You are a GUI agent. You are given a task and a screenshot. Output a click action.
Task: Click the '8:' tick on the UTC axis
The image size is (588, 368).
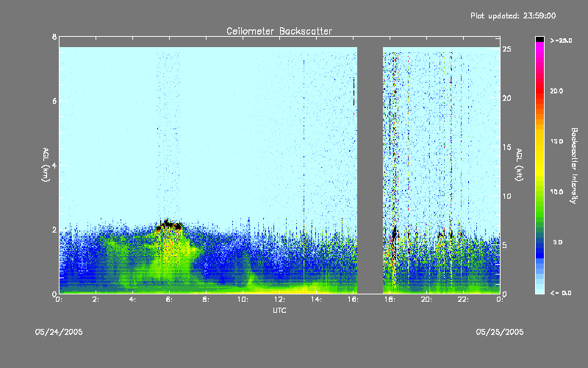[x=206, y=300]
